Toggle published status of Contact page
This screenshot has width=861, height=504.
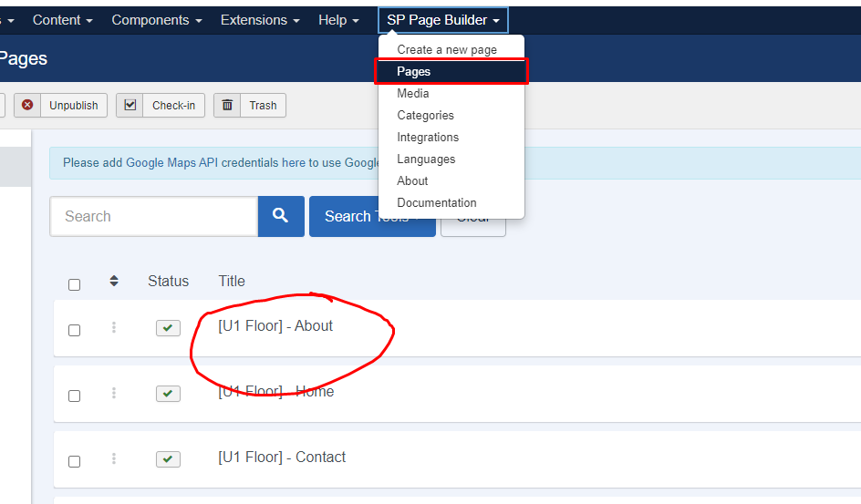pyautogui.click(x=168, y=459)
